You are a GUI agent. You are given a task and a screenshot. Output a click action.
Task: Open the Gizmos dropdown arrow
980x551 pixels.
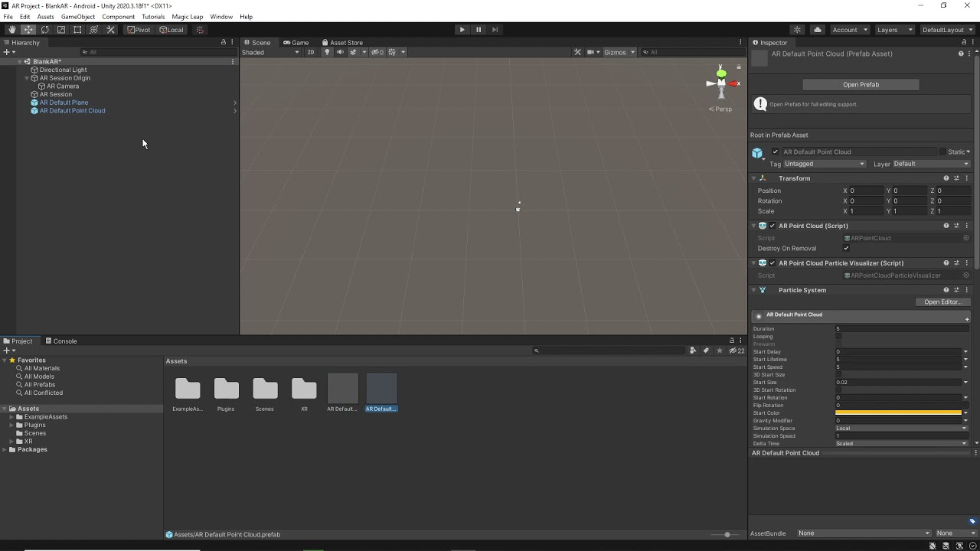tap(632, 52)
